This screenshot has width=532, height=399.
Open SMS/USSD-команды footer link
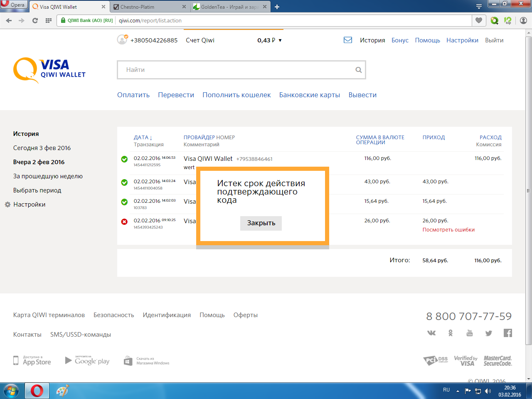click(x=81, y=335)
